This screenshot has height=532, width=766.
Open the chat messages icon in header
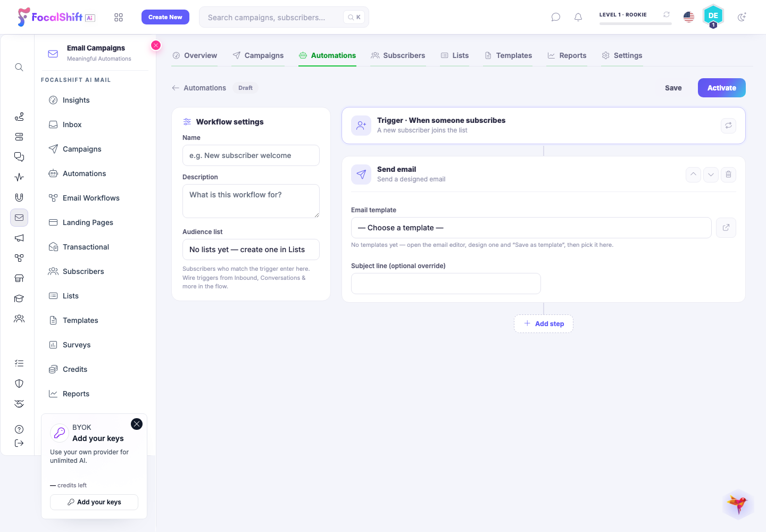coord(556,17)
